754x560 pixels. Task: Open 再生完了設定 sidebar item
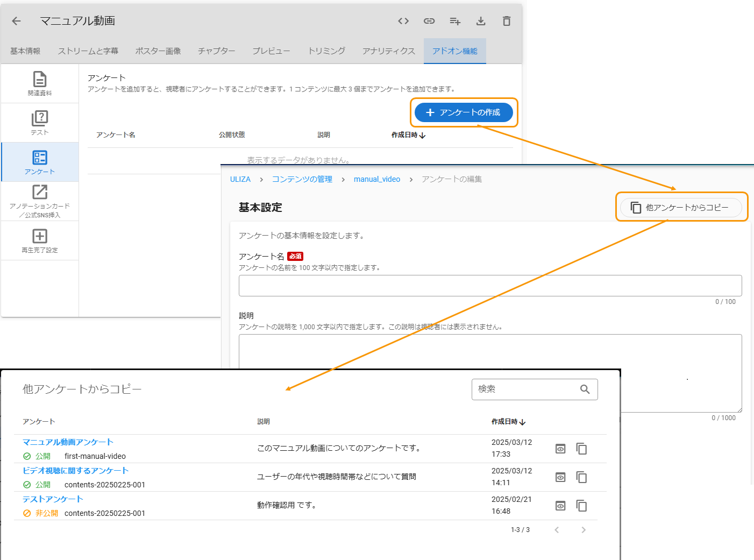coord(40,240)
